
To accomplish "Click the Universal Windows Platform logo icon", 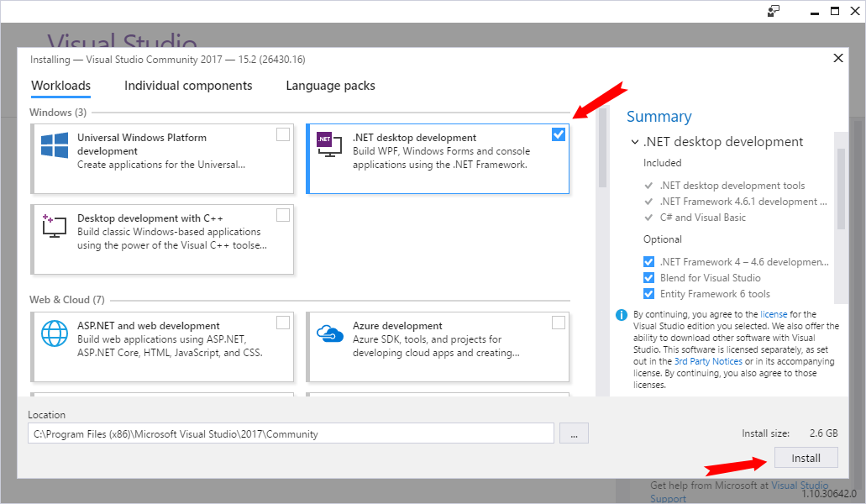I will (x=55, y=145).
